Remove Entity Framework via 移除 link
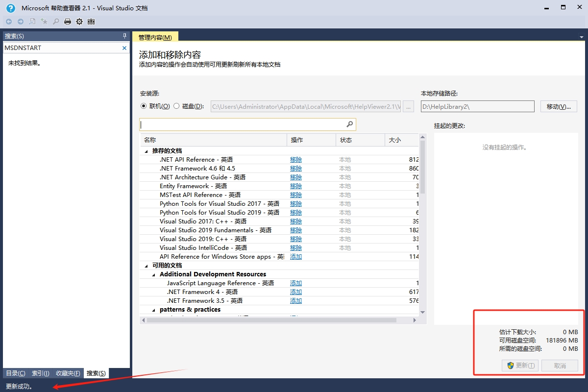 coord(296,186)
